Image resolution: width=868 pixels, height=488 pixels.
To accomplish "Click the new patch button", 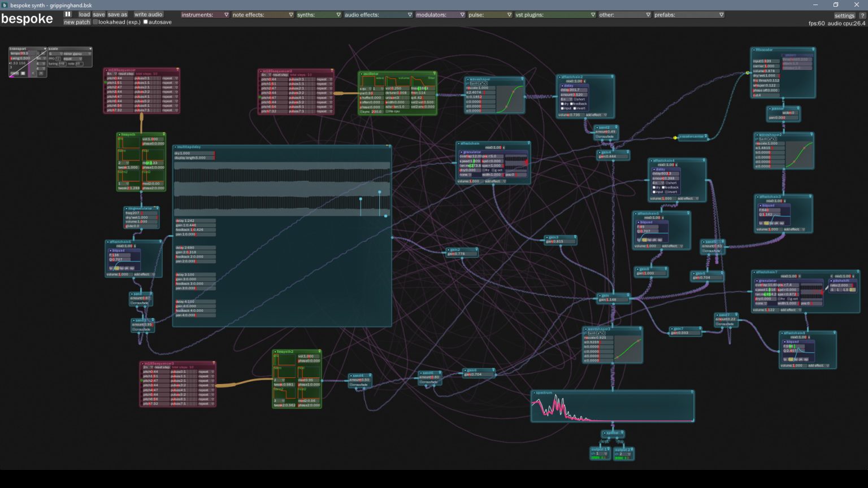I will pos(77,22).
